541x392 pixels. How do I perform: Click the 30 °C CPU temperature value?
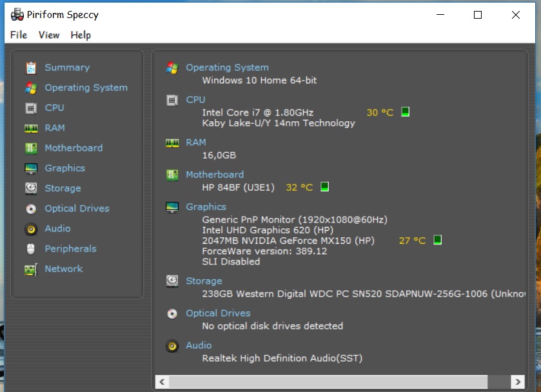pos(380,112)
